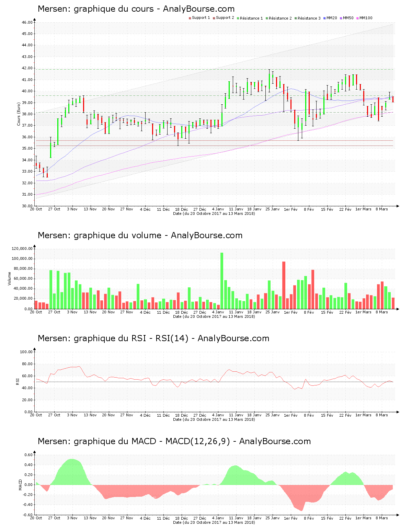The width and height of the screenshot is (412, 532).
Task: Click the MM20 legend color square
Action: point(324,18)
